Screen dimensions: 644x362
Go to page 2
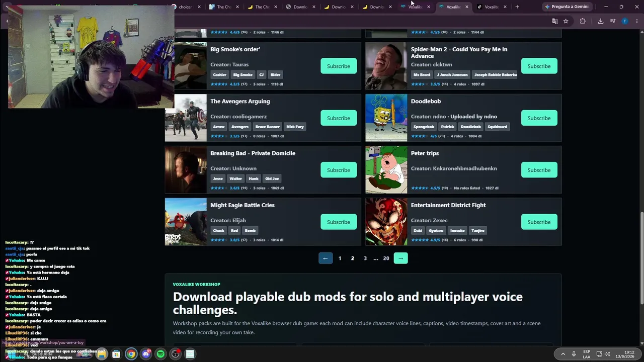click(x=353, y=258)
